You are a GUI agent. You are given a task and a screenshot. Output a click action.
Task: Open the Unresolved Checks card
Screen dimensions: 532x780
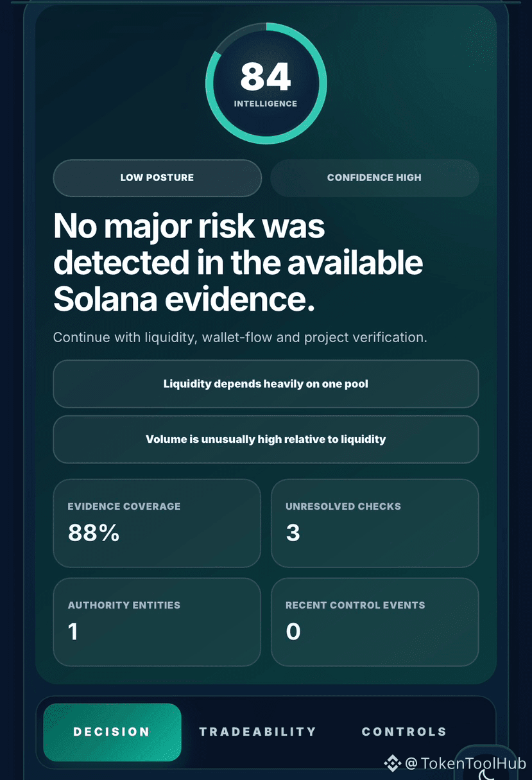click(375, 523)
